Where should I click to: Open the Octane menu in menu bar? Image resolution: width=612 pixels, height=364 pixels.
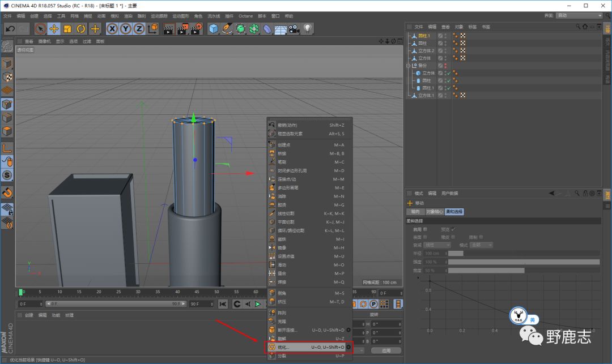(x=245, y=16)
